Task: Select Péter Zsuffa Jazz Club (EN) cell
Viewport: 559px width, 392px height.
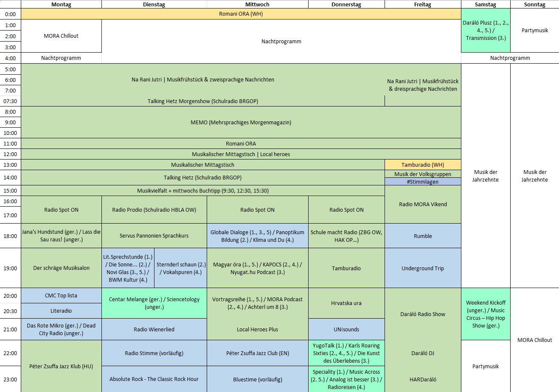Action: pyautogui.click(x=257, y=353)
